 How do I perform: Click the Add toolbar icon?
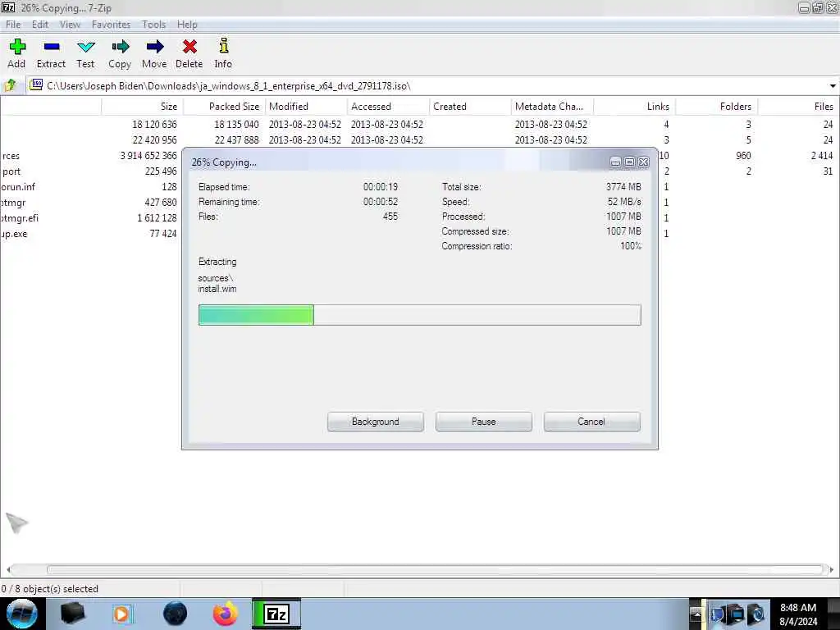coord(16,53)
